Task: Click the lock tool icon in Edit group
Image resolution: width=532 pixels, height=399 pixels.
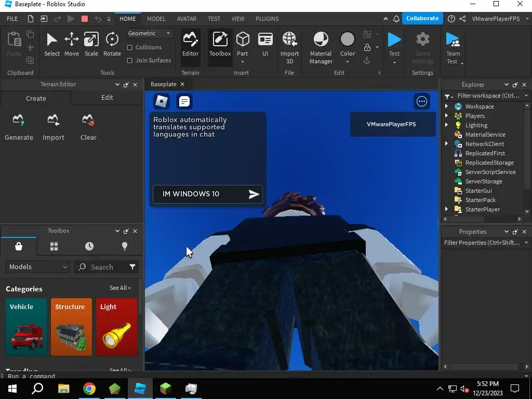Action: 367,47
